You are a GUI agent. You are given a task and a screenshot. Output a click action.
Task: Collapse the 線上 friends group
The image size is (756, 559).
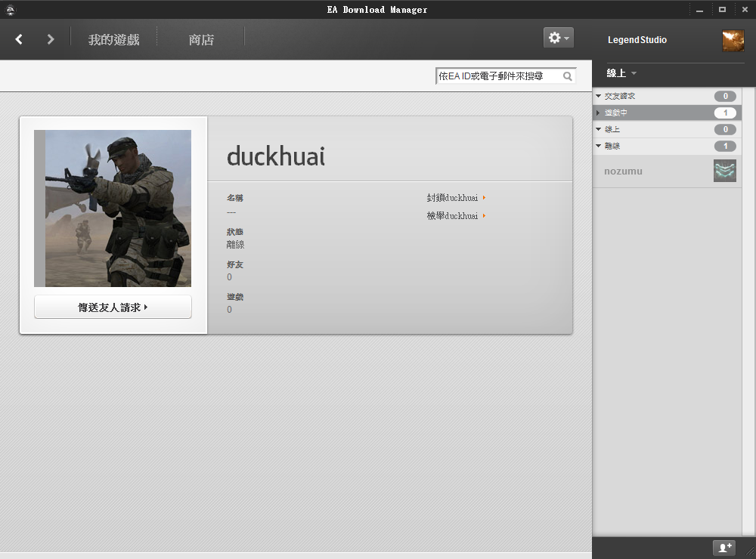(x=599, y=130)
